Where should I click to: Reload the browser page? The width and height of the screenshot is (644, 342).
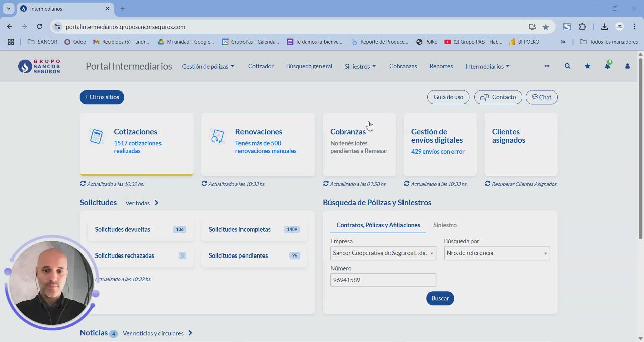(x=39, y=27)
